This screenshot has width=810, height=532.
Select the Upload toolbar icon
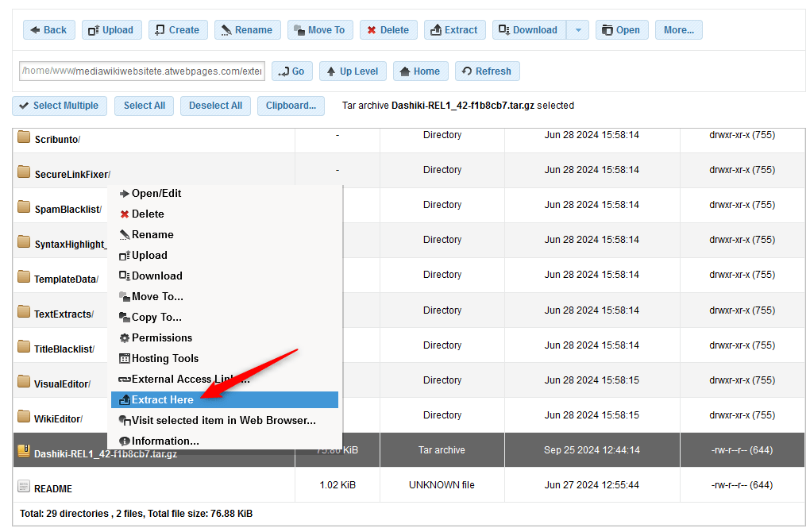pyautogui.click(x=94, y=29)
